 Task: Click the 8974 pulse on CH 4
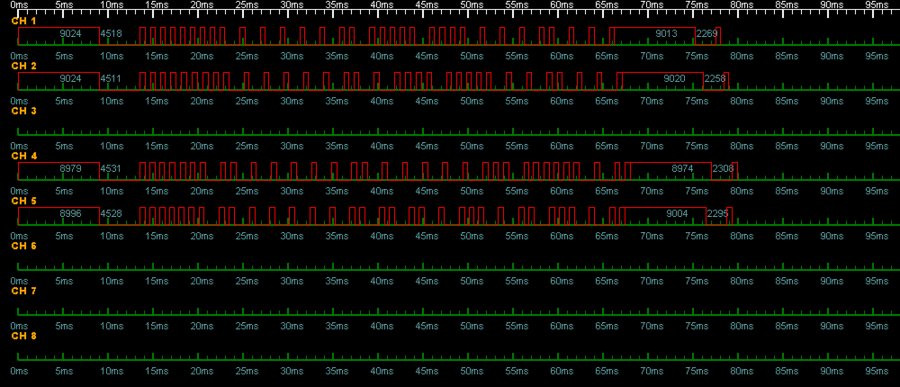(x=671, y=171)
